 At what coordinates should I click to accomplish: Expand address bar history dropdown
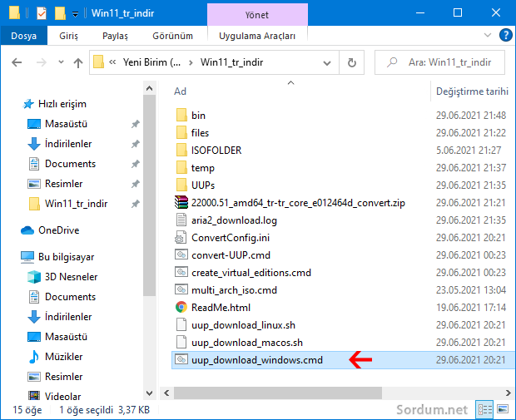[327, 63]
